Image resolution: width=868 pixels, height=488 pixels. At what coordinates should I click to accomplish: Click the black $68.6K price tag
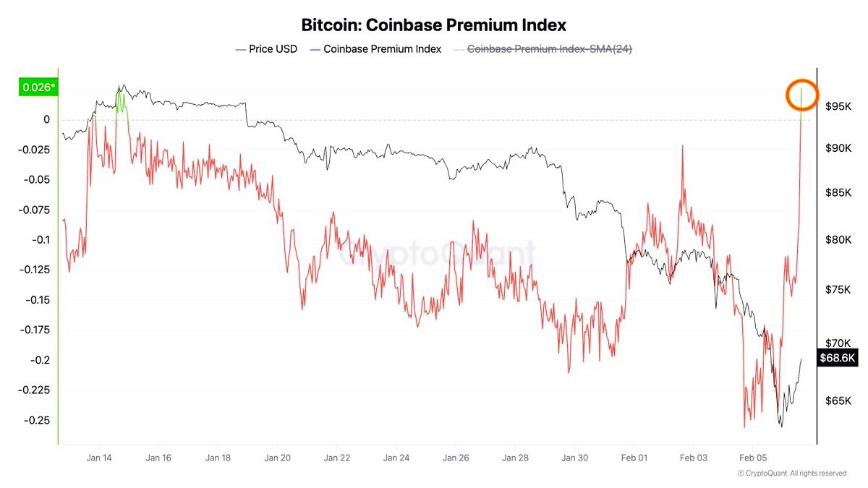coord(838,358)
